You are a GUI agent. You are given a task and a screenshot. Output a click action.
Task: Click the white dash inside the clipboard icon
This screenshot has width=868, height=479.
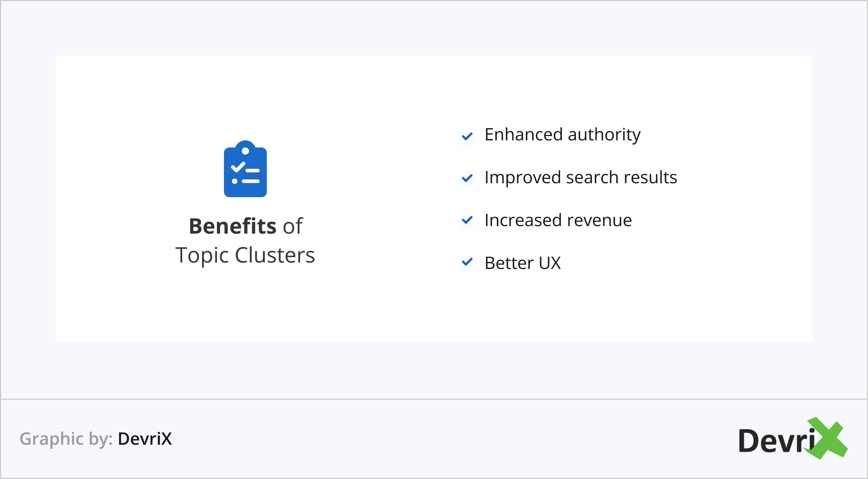tap(252, 170)
